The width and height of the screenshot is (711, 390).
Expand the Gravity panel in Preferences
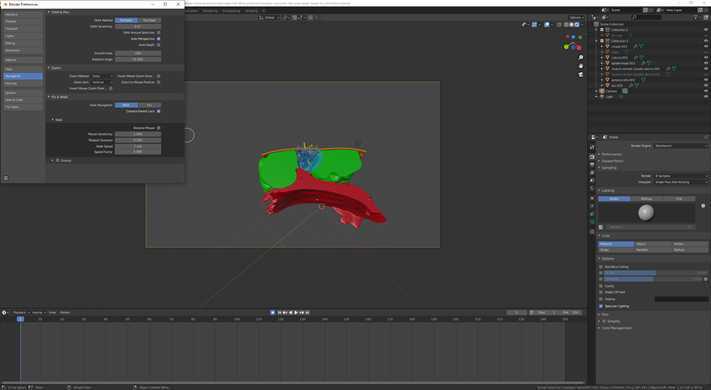click(62, 161)
